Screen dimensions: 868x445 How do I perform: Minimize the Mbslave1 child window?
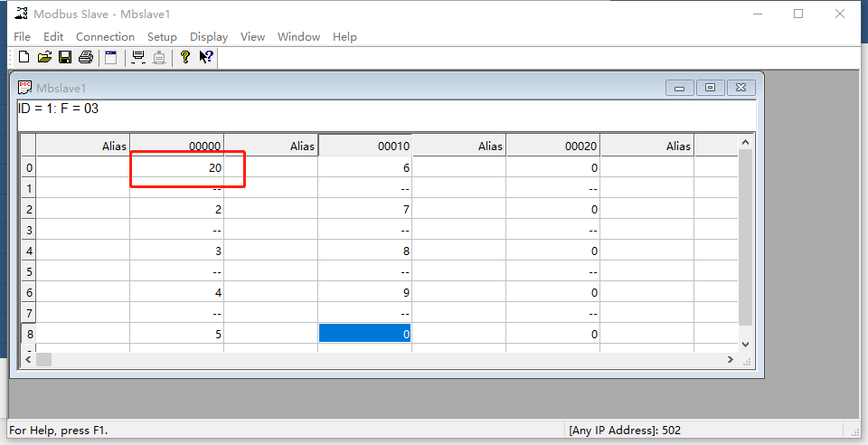pos(679,88)
